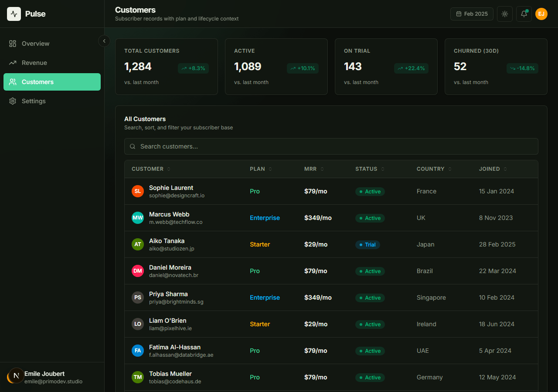Click email aiko@studiozen.jp
The width and height of the screenshot is (558, 392).
[172, 249]
